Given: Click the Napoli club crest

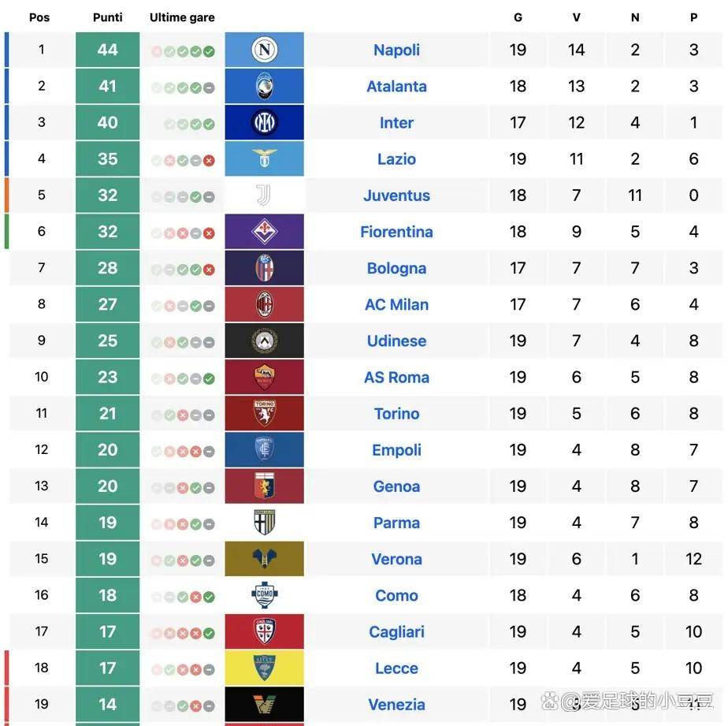Looking at the screenshot, I should pyautogui.click(x=264, y=49).
